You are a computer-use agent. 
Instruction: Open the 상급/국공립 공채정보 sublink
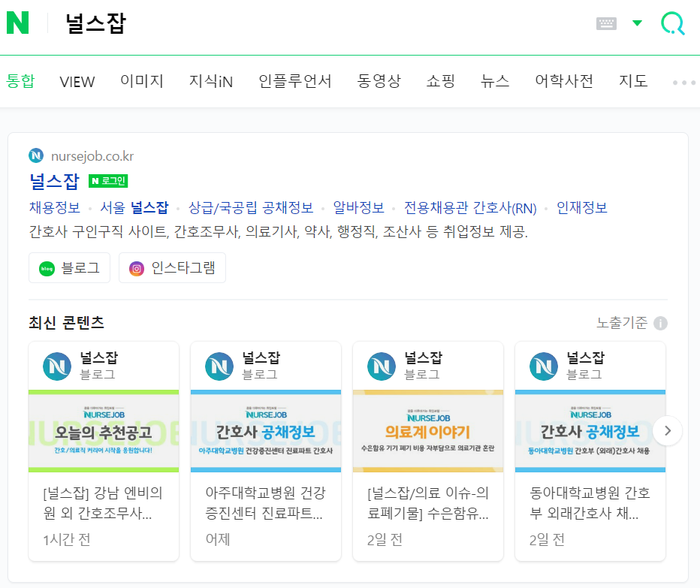pyautogui.click(x=251, y=207)
